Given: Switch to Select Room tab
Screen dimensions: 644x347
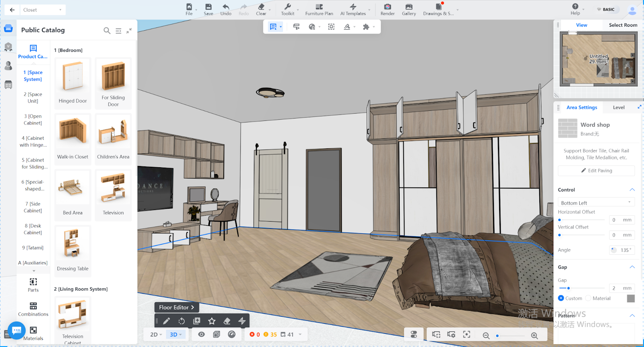Looking at the screenshot, I should 623,25.
